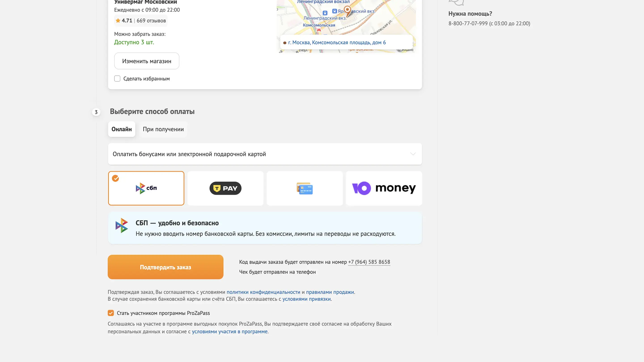Click the chevron on bonus payment row
The width and height of the screenshot is (644, 362).
coord(413,154)
